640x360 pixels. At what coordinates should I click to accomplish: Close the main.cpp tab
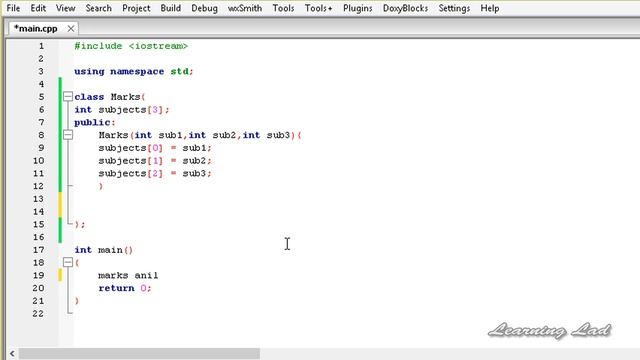click(x=71, y=29)
